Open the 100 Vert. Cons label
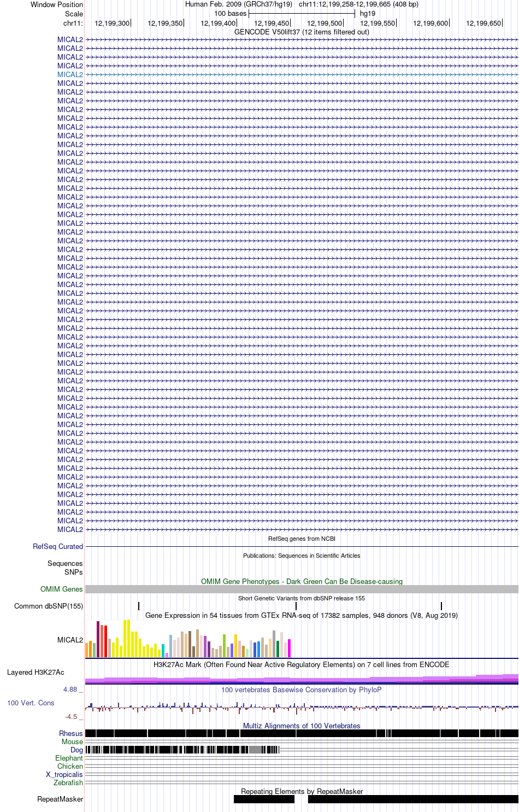 coord(31,703)
